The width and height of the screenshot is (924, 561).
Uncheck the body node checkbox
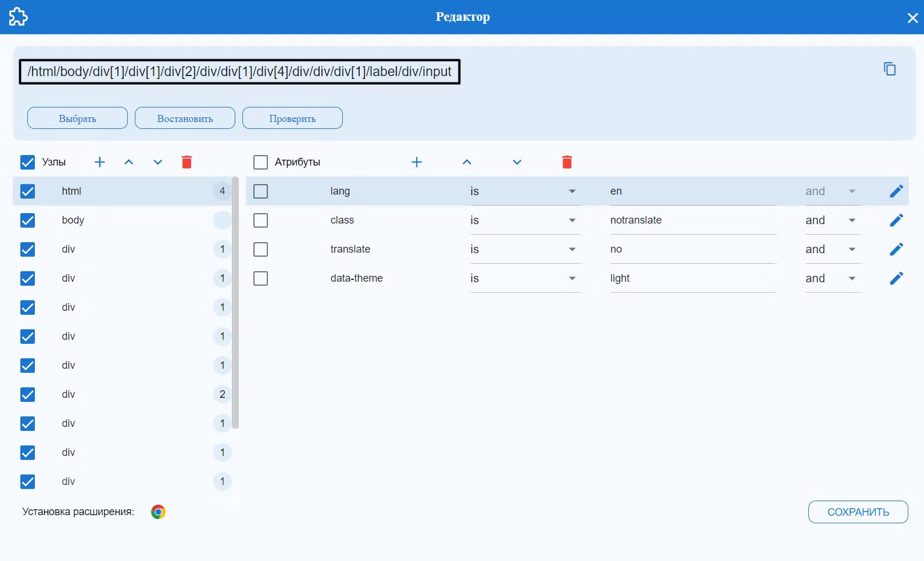tap(27, 220)
